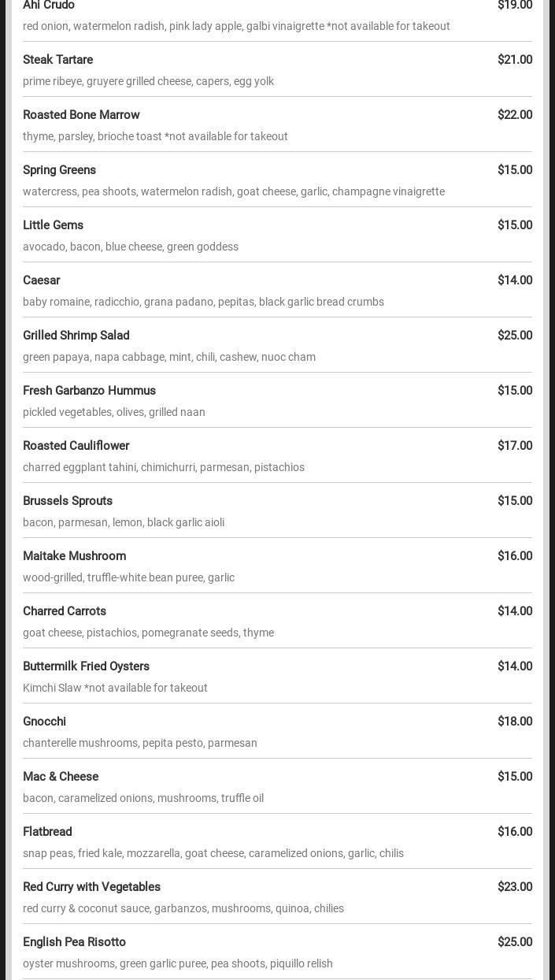The height and width of the screenshot is (980, 555).
Task: Select the Buttermilk Fried Oysters entry
Action: [86, 666]
